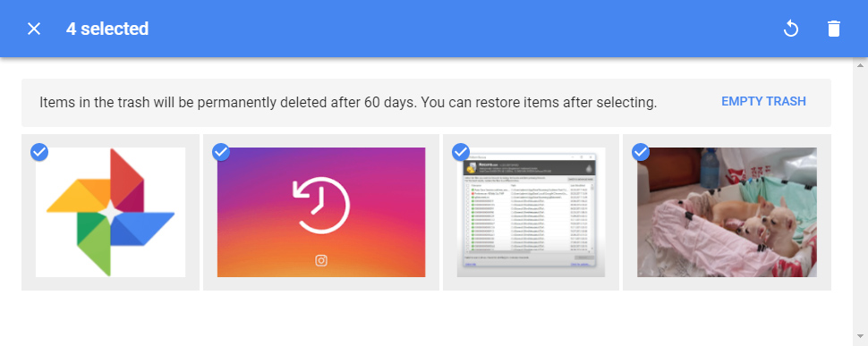Screen dimensions: 868x346
Task: Click the "4 selected" header label
Action: pyautogui.click(x=107, y=29)
